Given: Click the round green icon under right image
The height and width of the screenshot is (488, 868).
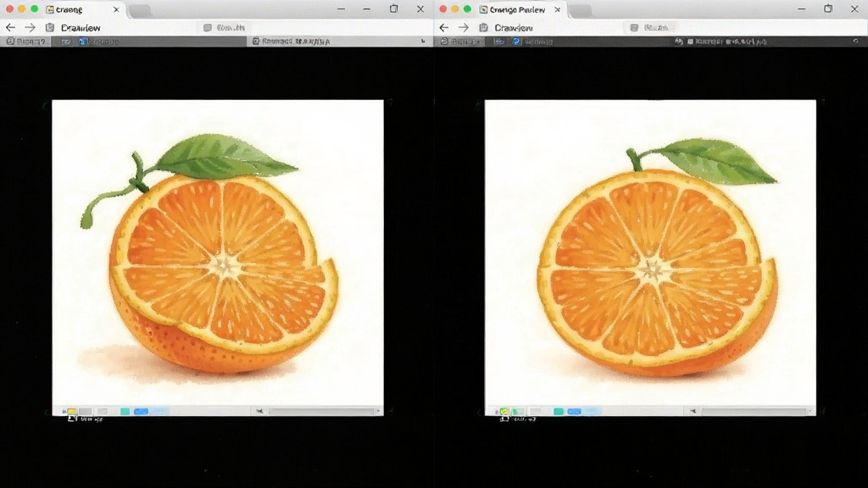Looking at the screenshot, I should pos(504,411).
